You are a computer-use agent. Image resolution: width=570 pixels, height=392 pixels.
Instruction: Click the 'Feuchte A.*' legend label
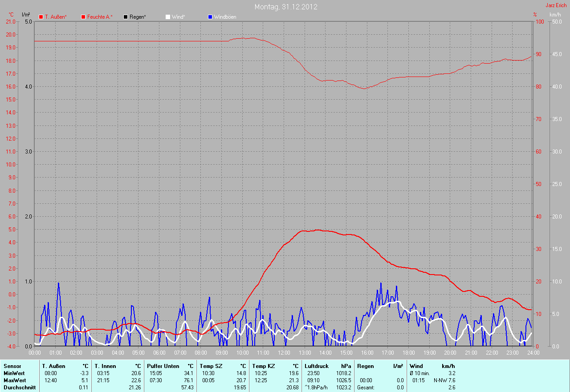(x=100, y=17)
